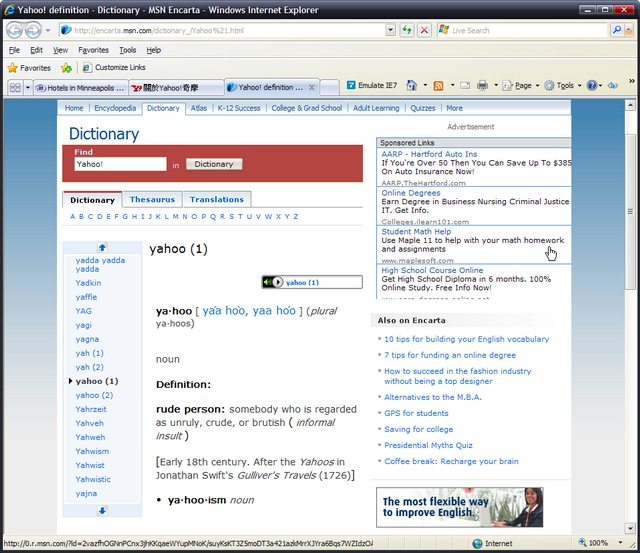Click the page scrollbar down arrow

point(630,529)
